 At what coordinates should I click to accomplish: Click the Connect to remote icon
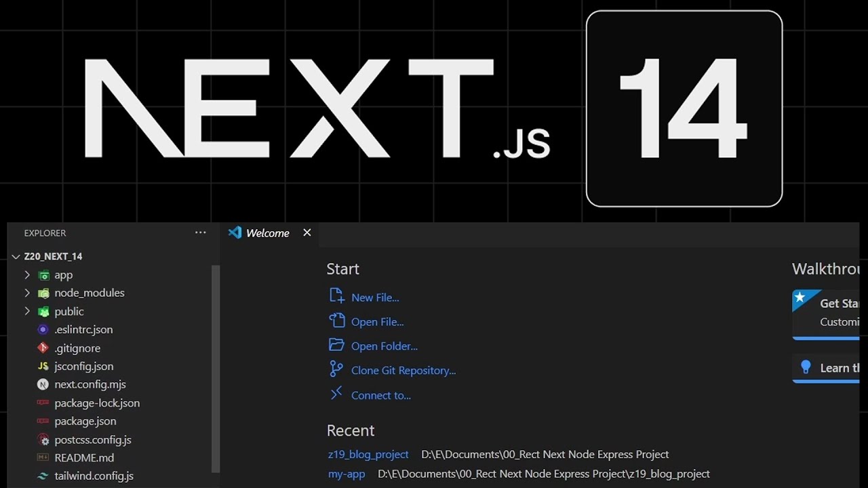[336, 393]
